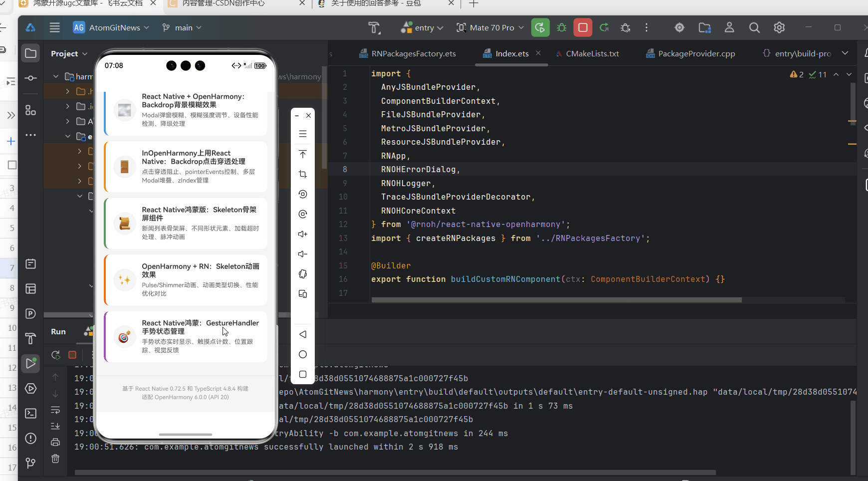The height and width of the screenshot is (481, 868).
Task: Open the entry run configuration dropdown
Action: pyautogui.click(x=422, y=27)
